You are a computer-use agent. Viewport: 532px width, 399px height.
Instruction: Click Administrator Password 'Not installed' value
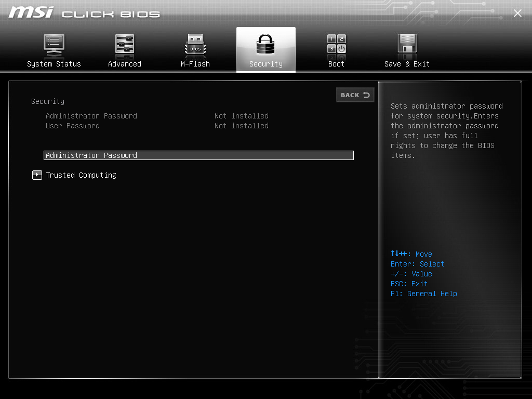pos(241,116)
